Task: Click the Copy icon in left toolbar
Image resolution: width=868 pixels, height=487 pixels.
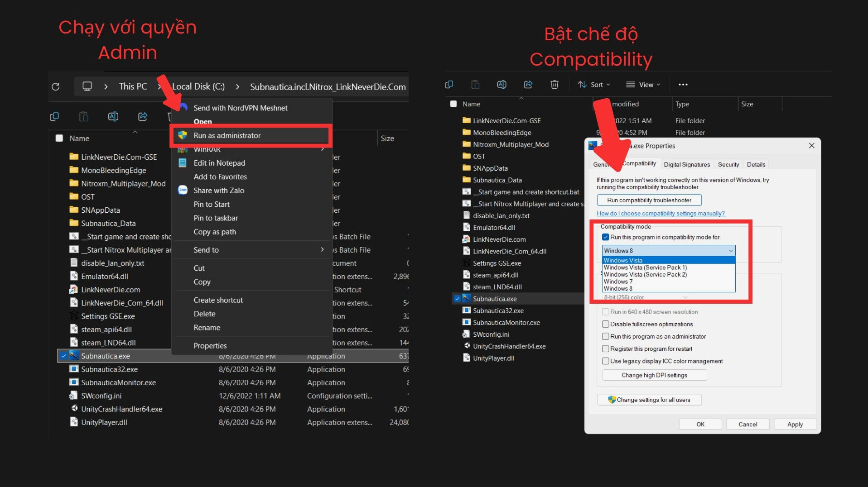Action: click(x=54, y=117)
